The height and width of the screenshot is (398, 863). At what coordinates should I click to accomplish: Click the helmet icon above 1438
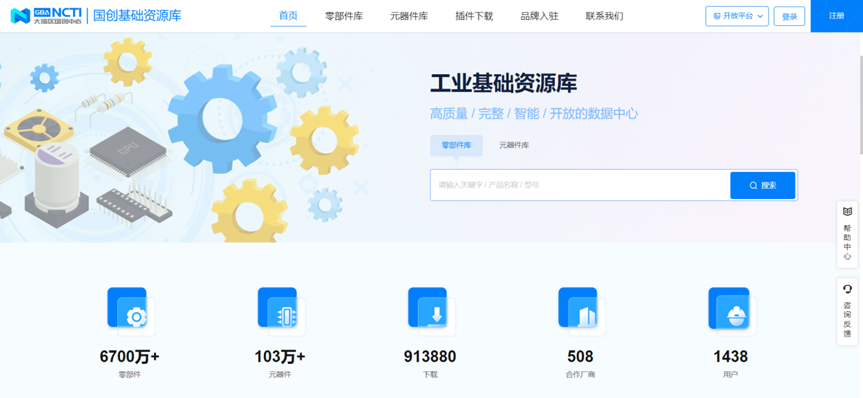pyautogui.click(x=733, y=312)
